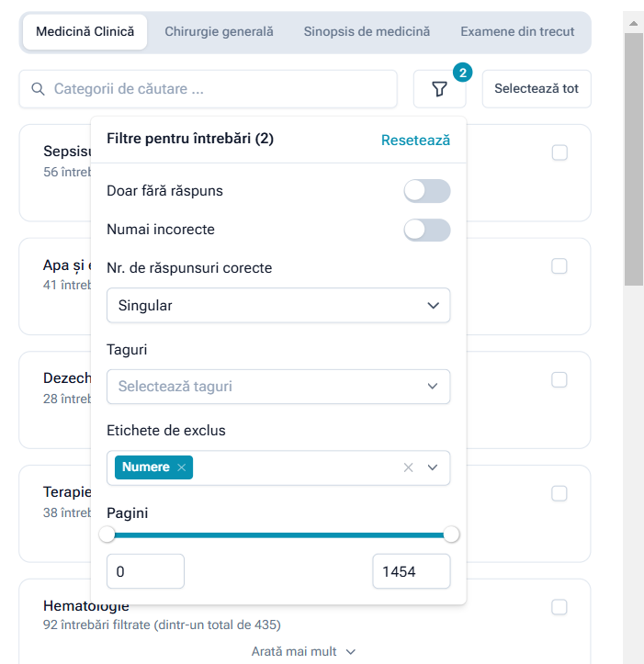Select the Hematologie category checkbox
Image resolution: width=644 pixels, height=664 pixels.
pos(559,607)
